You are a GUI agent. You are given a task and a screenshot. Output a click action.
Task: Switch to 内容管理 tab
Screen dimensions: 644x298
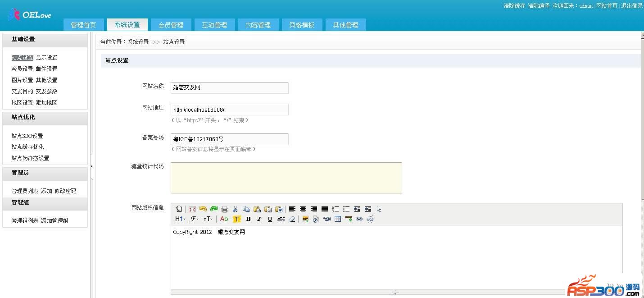click(258, 25)
